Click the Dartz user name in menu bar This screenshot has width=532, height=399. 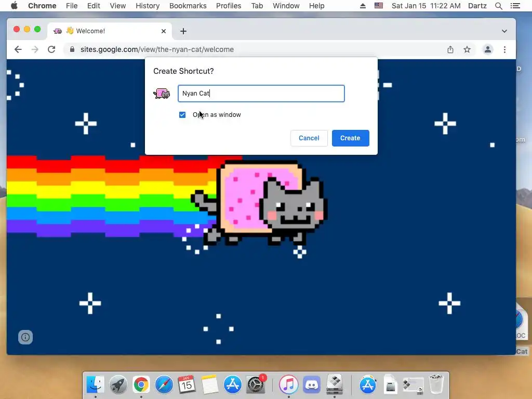pyautogui.click(x=477, y=6)
